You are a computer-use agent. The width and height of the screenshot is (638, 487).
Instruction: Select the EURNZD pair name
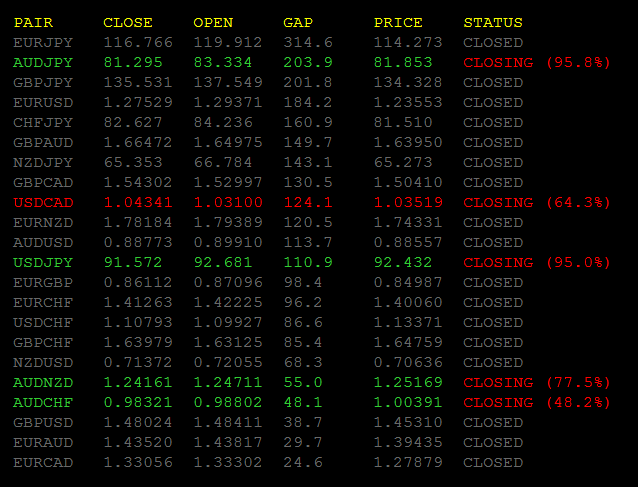pyautogui.click(x=43, y=223)
